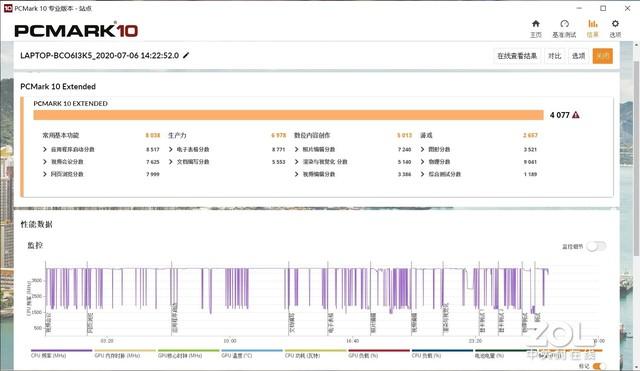Click the vertical scrollbar on the right
Screen dimensions: 640x371
point(636,159)
